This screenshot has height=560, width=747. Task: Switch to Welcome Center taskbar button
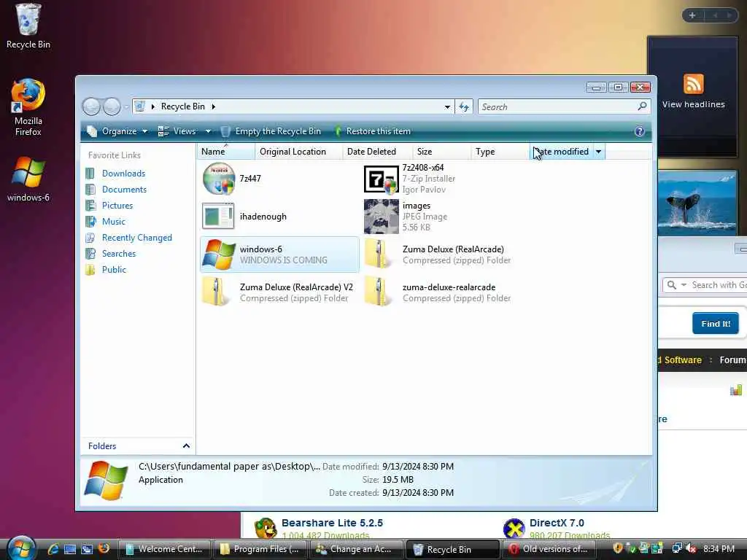[164, 549]
